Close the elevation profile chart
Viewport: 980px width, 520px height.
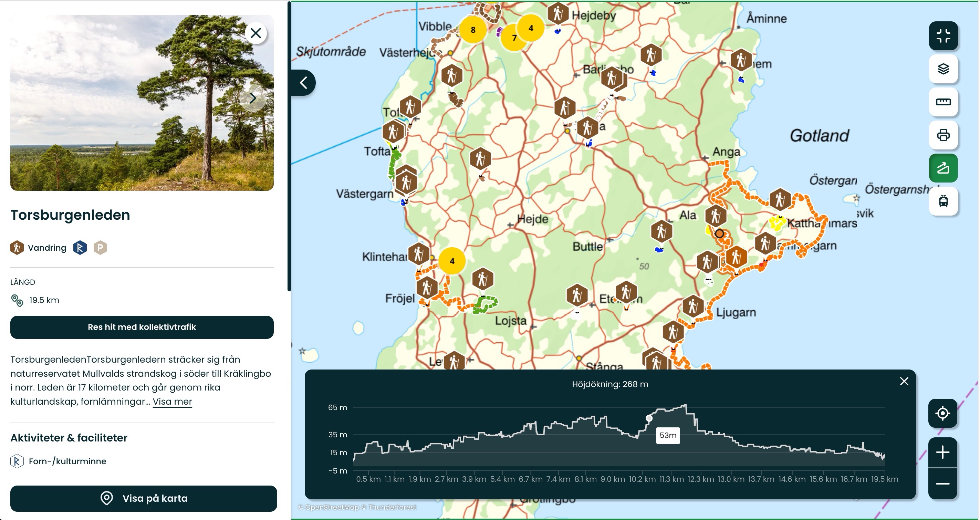[x=904, y=381]
